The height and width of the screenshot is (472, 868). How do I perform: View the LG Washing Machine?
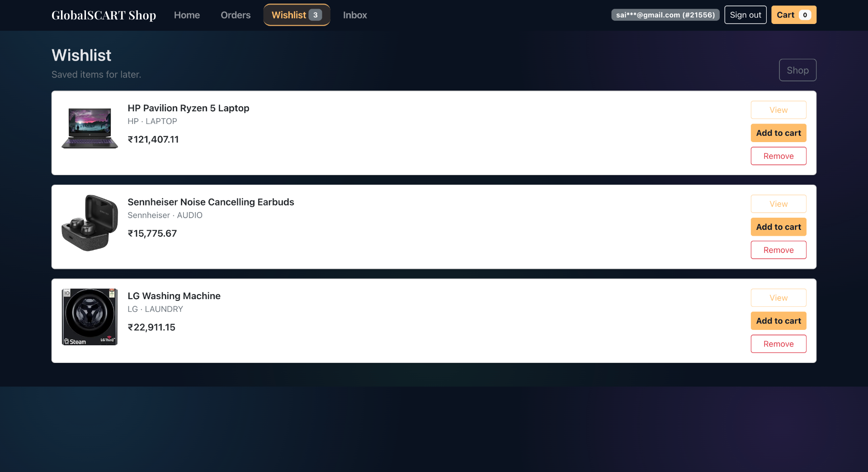point(778,298)
